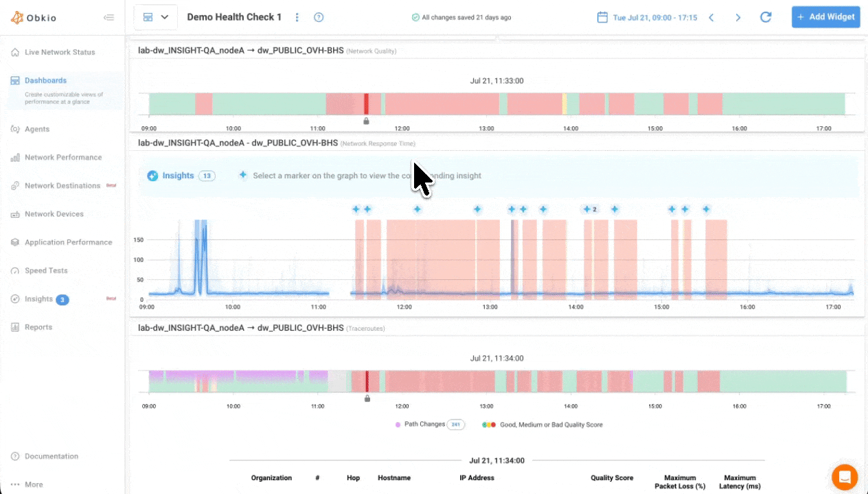
Task: Refresh the dashboard data
Action: [766, 17]
